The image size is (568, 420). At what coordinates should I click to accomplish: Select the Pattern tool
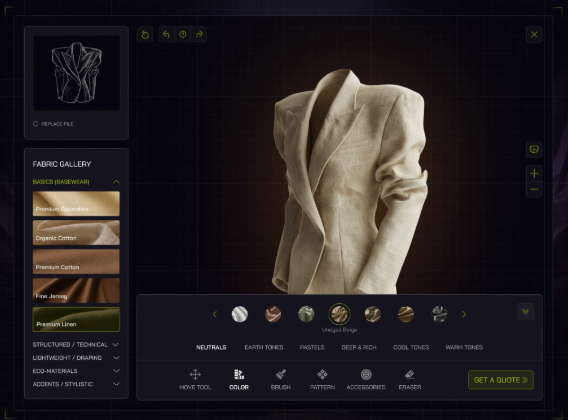[322, 379]
